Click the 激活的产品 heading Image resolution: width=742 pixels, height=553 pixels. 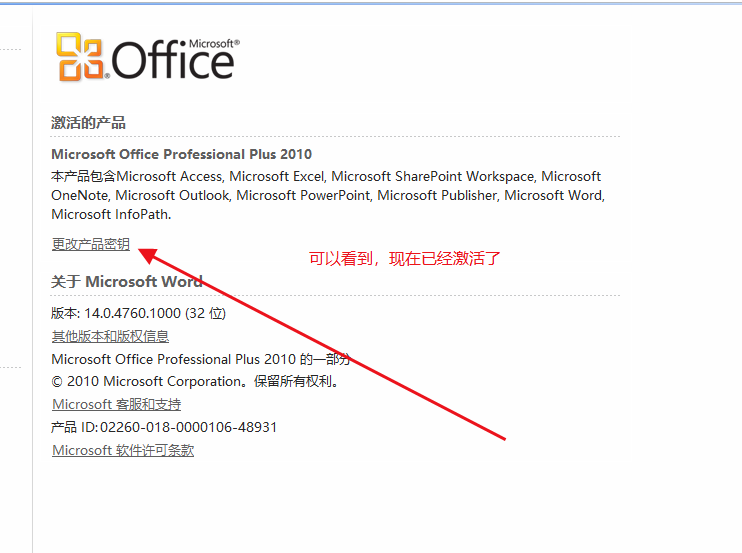coord(88,123)
